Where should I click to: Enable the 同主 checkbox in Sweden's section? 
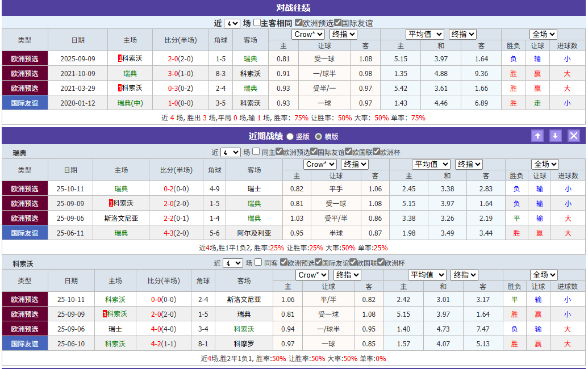pyautogui.click(x=256, y=150)
